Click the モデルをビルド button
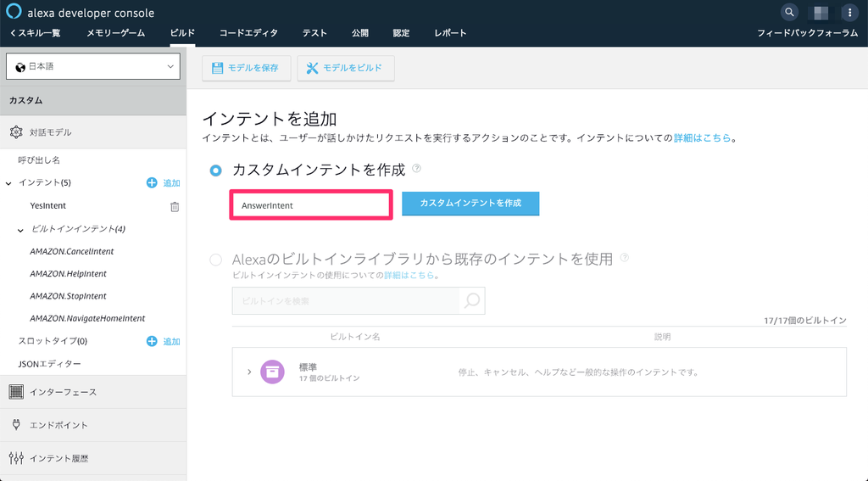This screenshot has height=481, width=868. point(346,68)
